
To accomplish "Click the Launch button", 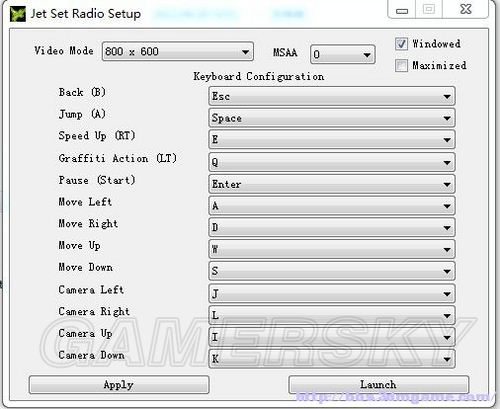I will [x=378, y=385].
